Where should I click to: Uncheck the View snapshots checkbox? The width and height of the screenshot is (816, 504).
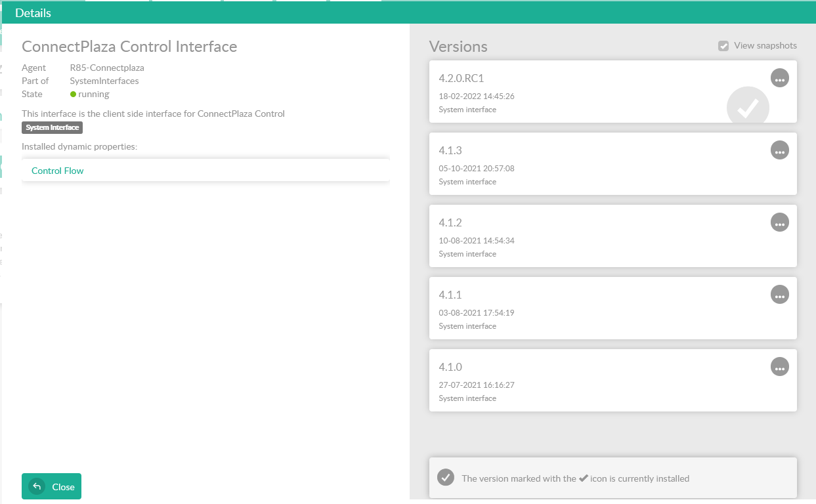click(723, 46)
